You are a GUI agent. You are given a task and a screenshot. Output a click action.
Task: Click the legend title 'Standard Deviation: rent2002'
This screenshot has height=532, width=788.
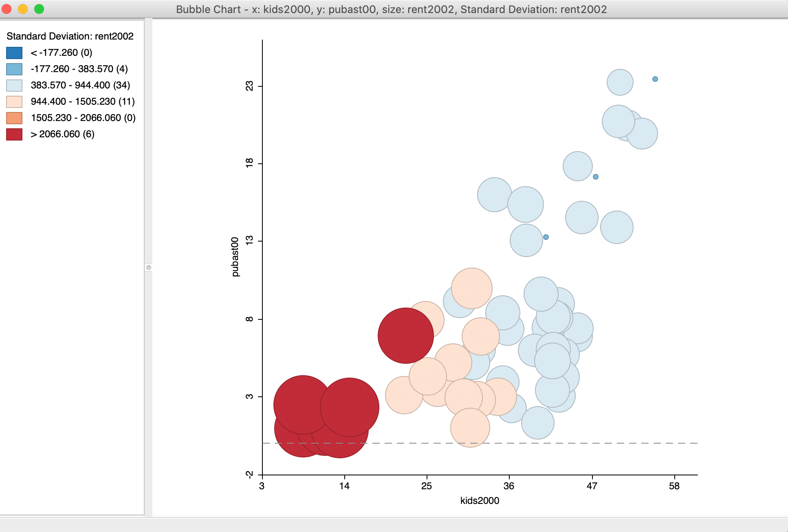click(x=70, y=36)
